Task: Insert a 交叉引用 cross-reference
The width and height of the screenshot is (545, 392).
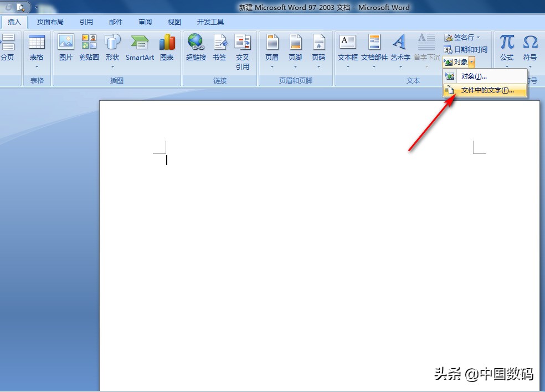Action: pos(243,52)
